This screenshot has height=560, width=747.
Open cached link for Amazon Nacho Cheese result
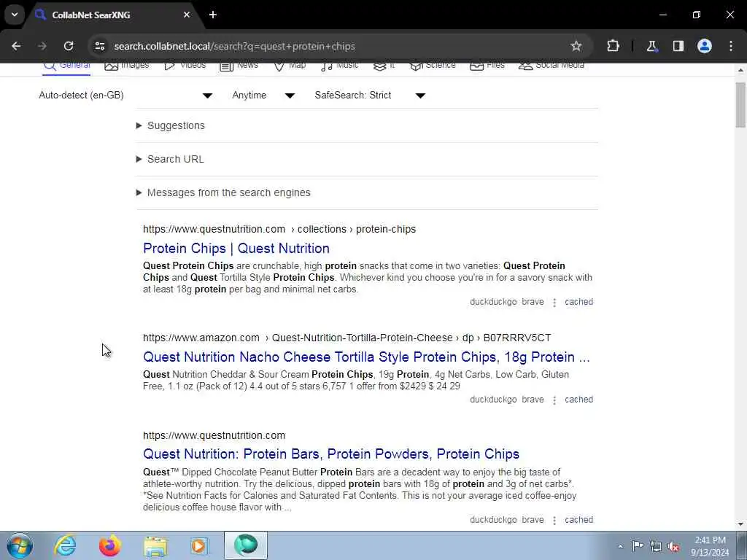[578, 400]
